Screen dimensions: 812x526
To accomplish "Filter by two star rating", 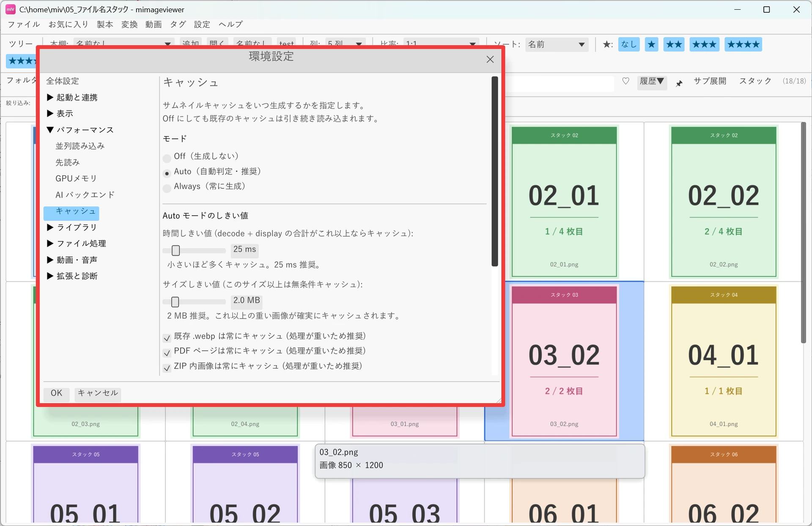I will (674, 44).
